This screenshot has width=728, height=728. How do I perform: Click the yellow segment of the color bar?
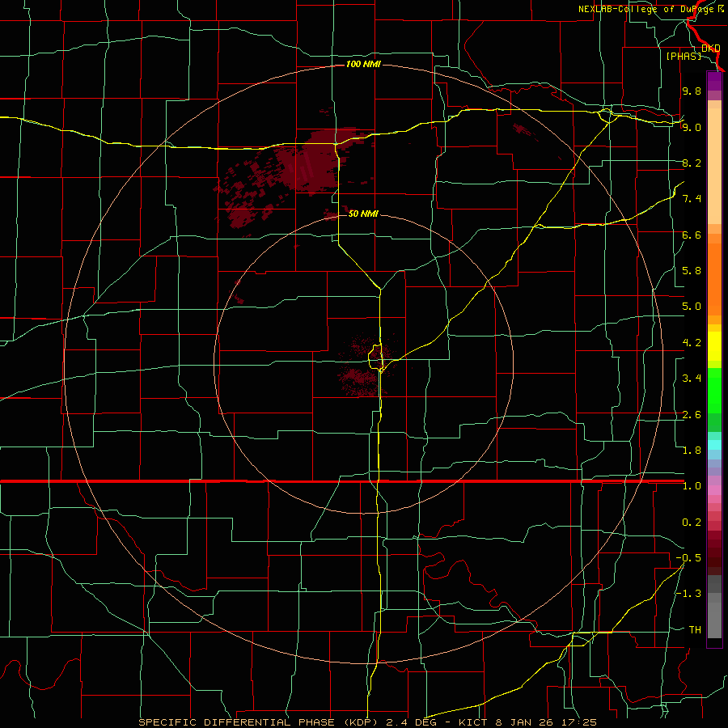point(714,346)
